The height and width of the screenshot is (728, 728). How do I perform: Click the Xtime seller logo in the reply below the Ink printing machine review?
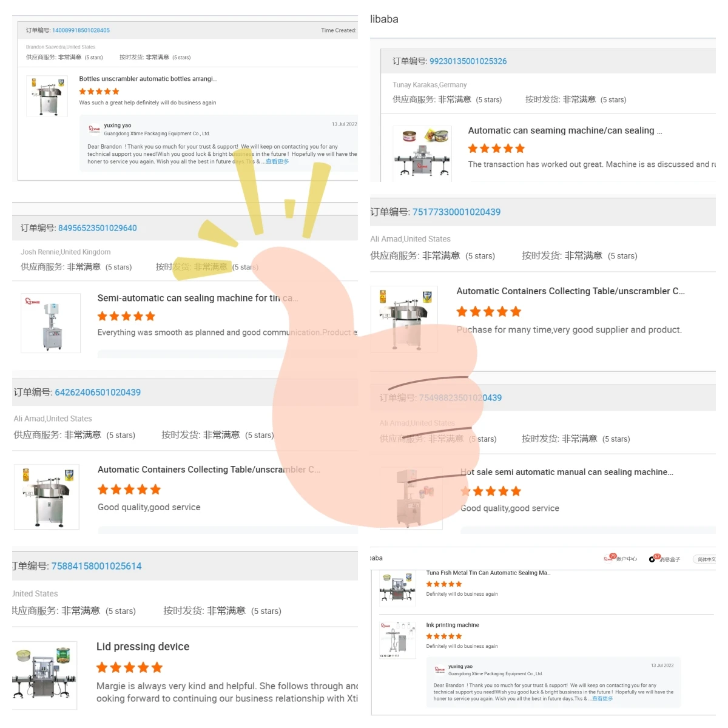440,670
